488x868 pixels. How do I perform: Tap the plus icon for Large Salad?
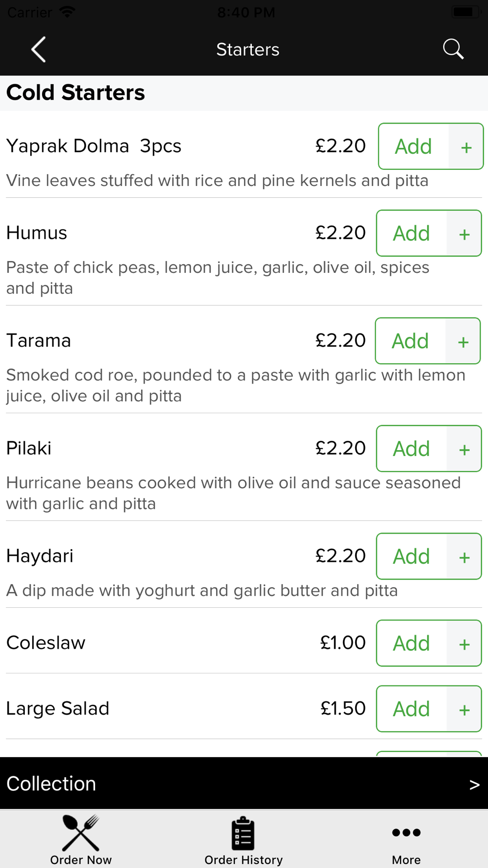pyautogui.click(x=464, y=709)
